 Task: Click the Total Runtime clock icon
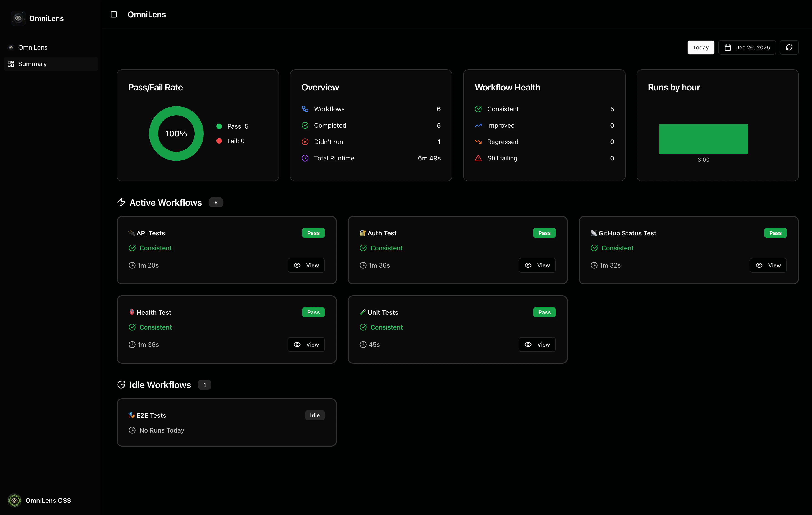pos(305,158)
